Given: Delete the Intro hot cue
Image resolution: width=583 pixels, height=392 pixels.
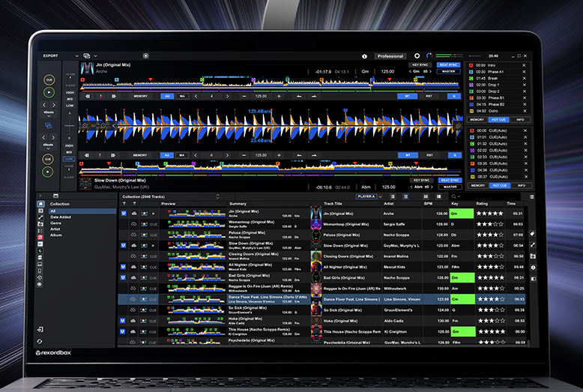Looking at the screenshot, I should tap(525, 65).
